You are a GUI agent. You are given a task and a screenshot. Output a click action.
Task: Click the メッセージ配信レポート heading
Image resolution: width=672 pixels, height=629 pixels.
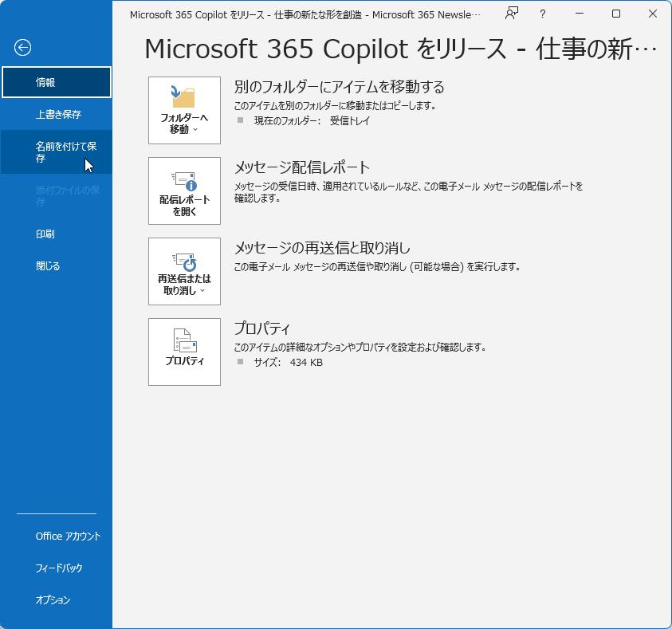(301, 167)
